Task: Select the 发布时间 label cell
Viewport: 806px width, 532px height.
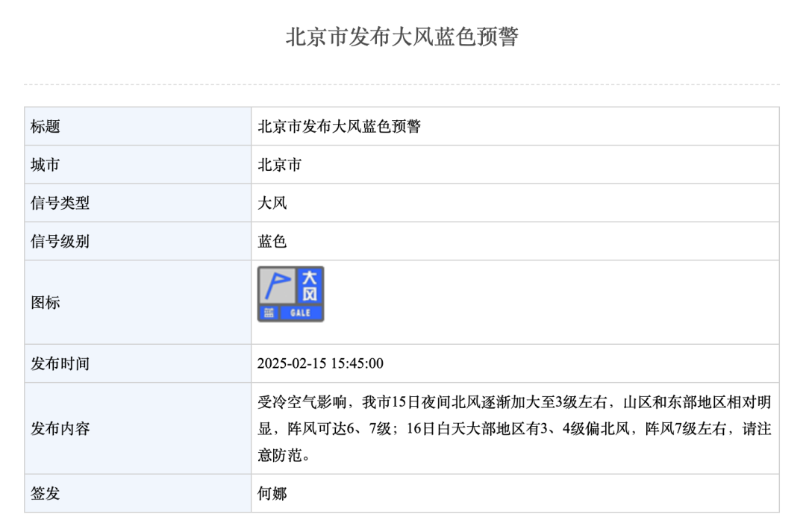Action: point(60,364)
